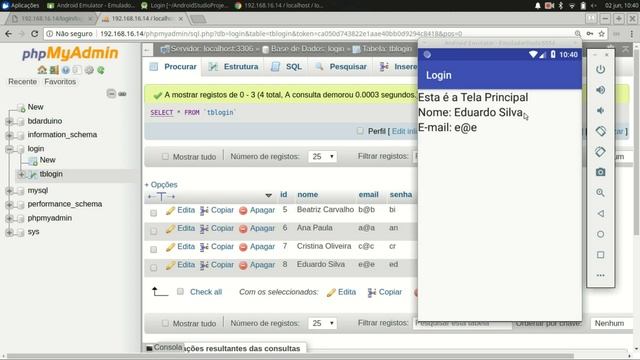Open lower Número de registos dropdown
The image size is (640, 360).
click(322, 323)
